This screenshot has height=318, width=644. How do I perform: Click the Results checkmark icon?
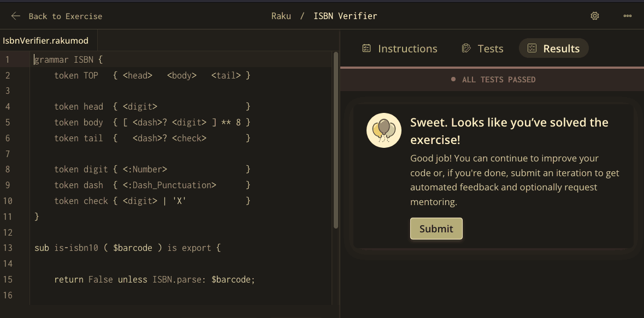pos(531,48)
